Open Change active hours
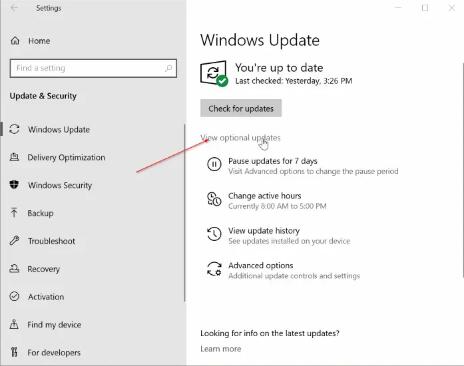The image size is (464, 366). (265, 196)
